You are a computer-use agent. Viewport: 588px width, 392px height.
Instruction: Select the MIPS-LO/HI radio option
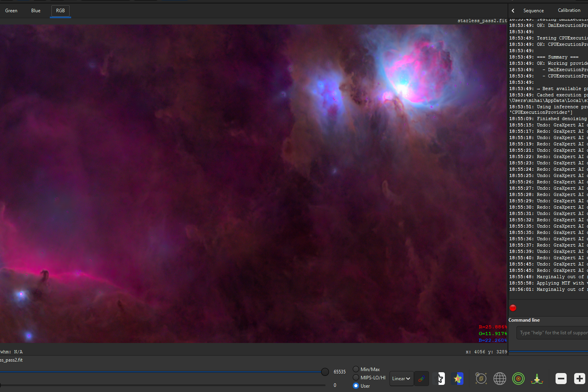point(356,377)
